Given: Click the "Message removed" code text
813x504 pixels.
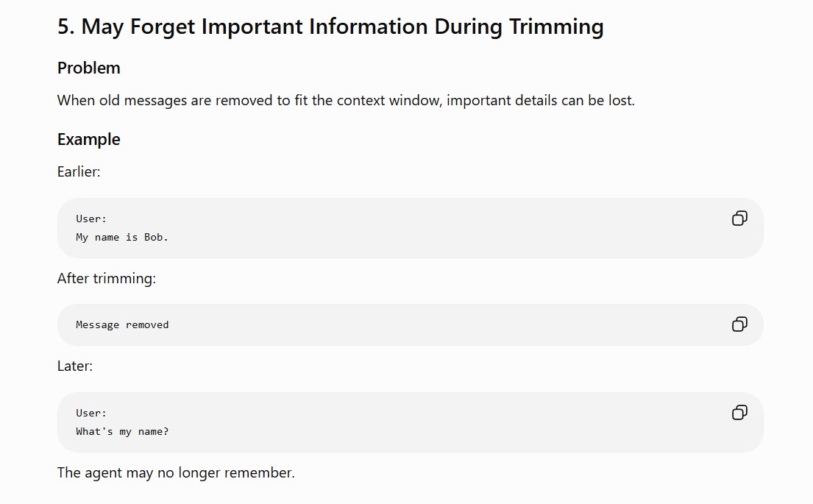Looking at the screenshot, I should tap(122, 324).
